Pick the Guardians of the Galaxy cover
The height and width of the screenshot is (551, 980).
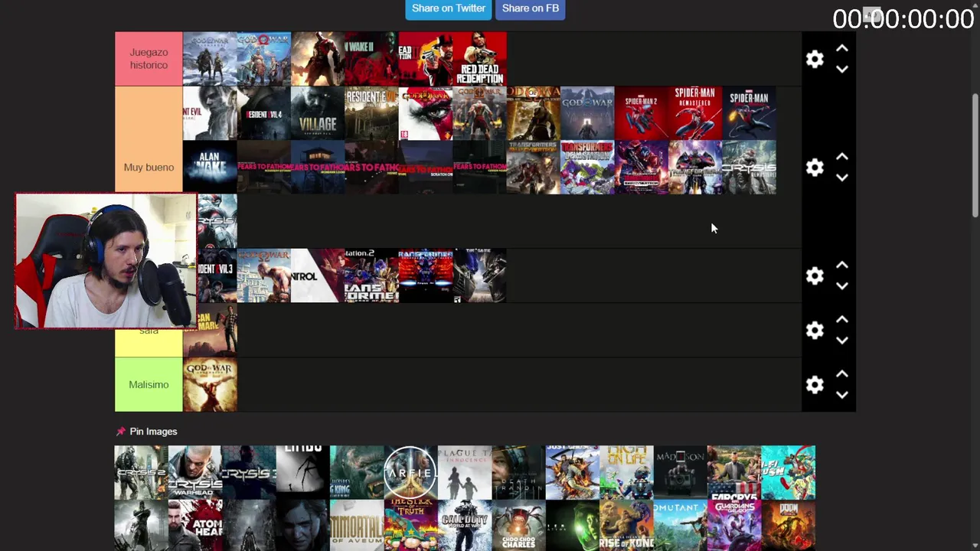click(734, 526)
